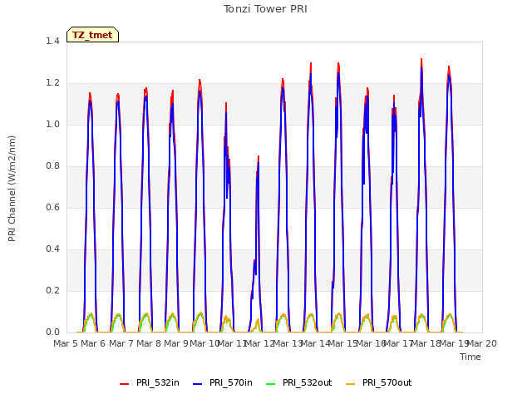This screenshot has width=532, height=399.
Task: Click the Mar 18 highest red peak
Action: coord(421,59)
